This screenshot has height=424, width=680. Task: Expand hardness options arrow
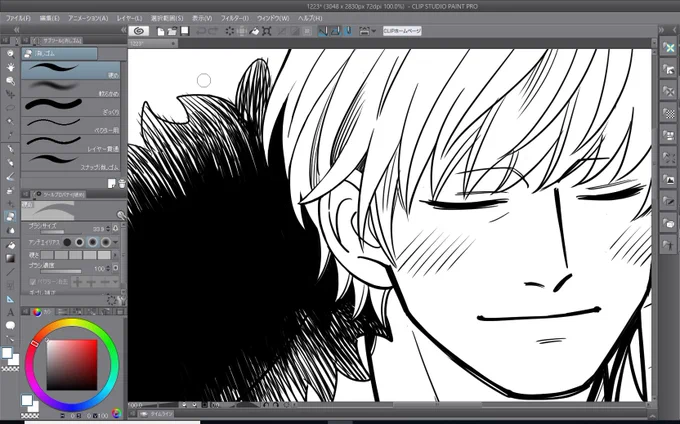(115, 255)
